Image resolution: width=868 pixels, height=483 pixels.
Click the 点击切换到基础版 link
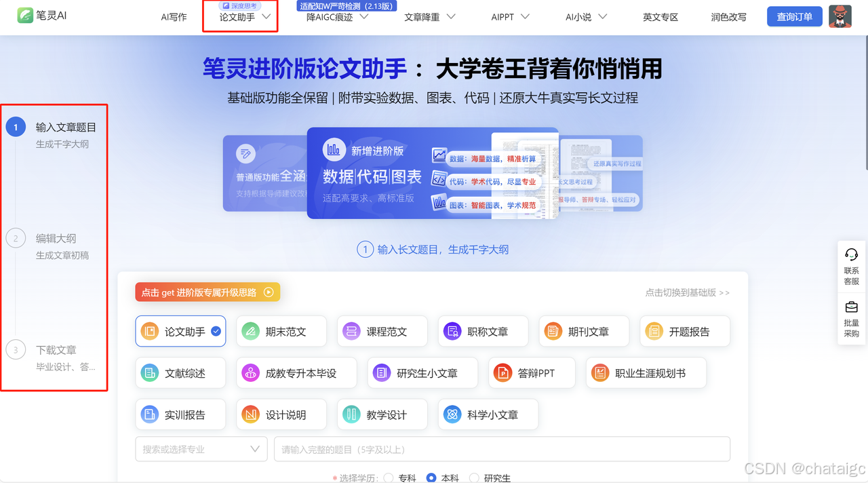click(x=688, y=292)
